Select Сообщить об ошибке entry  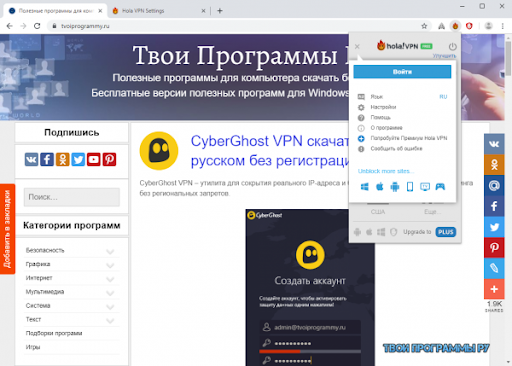pyautogui.click(x=396, y=148)
